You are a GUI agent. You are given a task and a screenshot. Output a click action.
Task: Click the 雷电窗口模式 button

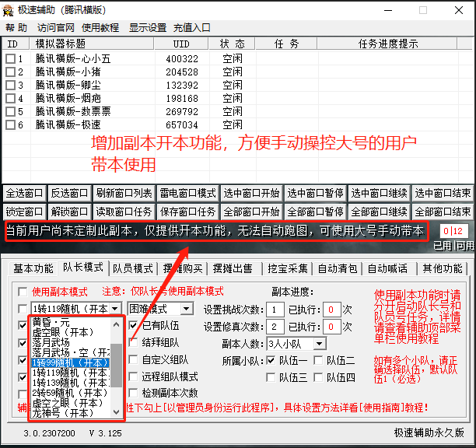[187, 194]
